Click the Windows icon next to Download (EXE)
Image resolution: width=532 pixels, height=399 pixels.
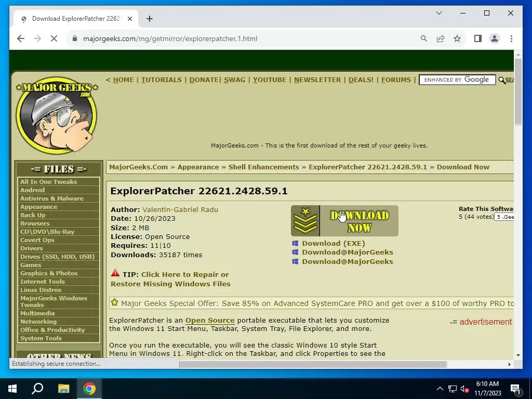pyautogui.click(x=295, y=243)
